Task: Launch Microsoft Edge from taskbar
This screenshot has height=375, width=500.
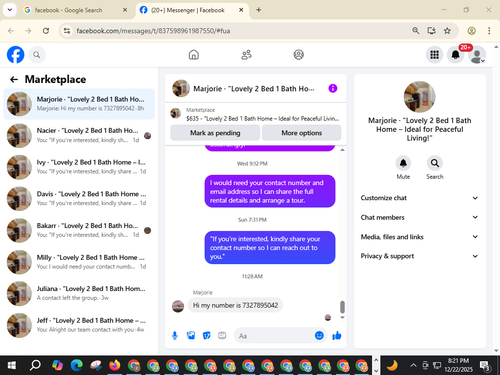Action: coord(77,365)
